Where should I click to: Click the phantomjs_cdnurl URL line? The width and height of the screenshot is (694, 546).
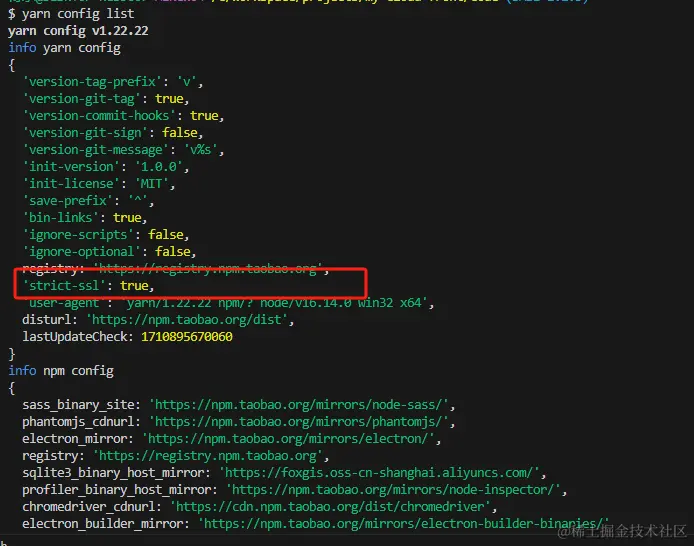[239, 422]
